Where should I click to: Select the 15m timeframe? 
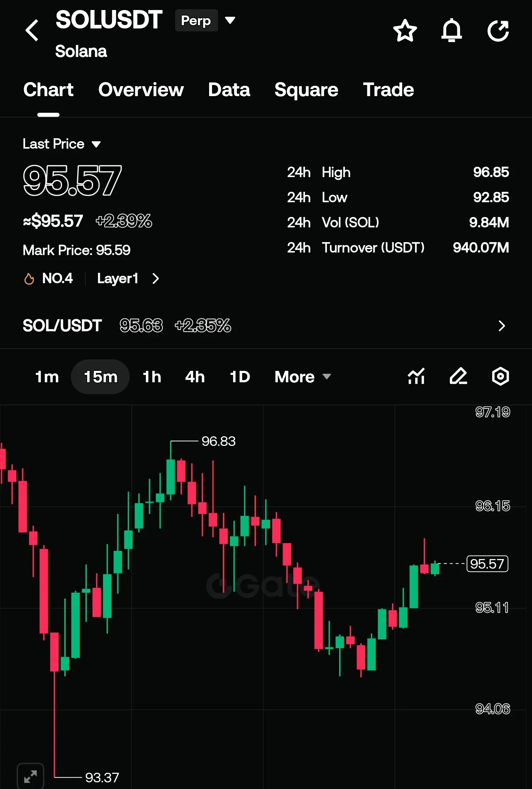[x=100, y=377]
